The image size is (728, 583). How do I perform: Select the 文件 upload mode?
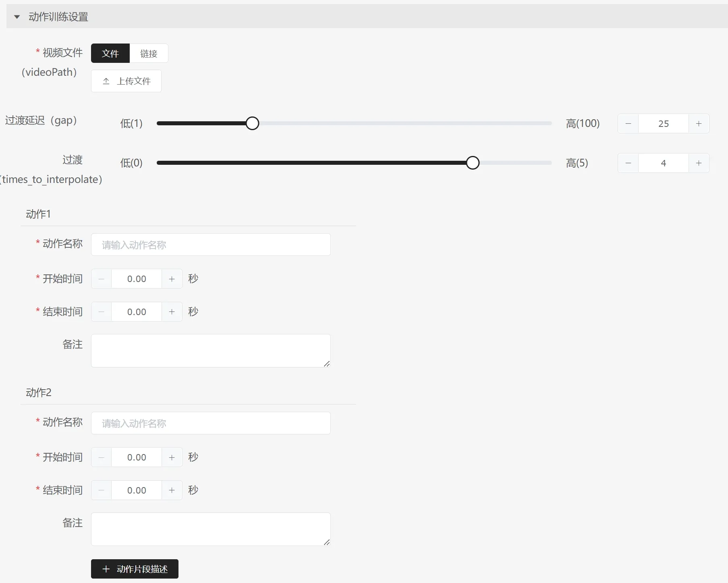coord(110,54)
